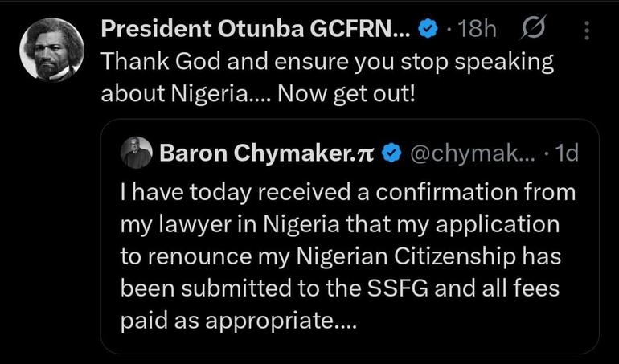Click the 'Nigerian Citizenship' line in quote
619x364 pixels.
406,256
